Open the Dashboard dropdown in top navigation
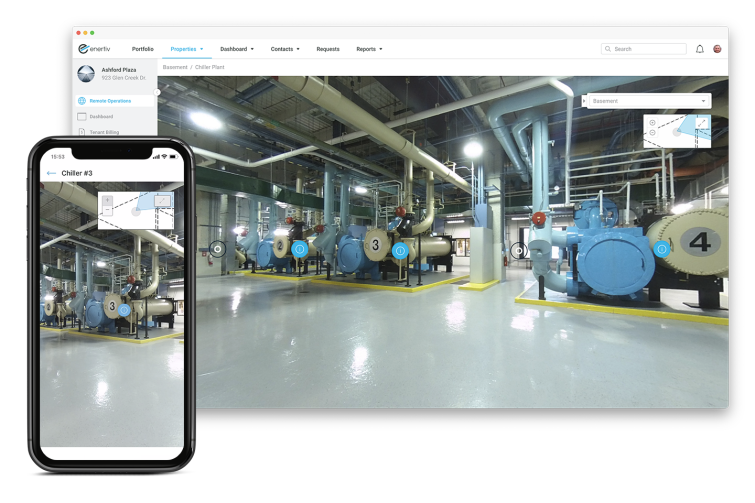 point(237,49)
